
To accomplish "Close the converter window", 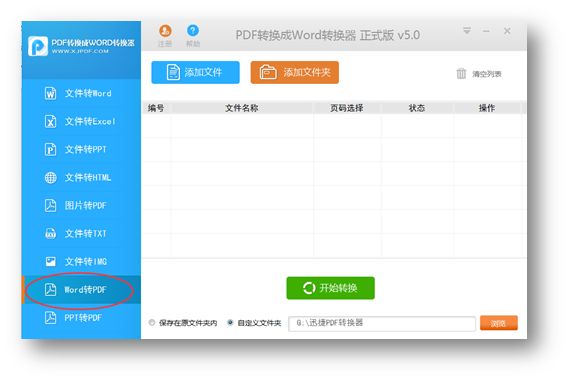I will click(507, 31).
